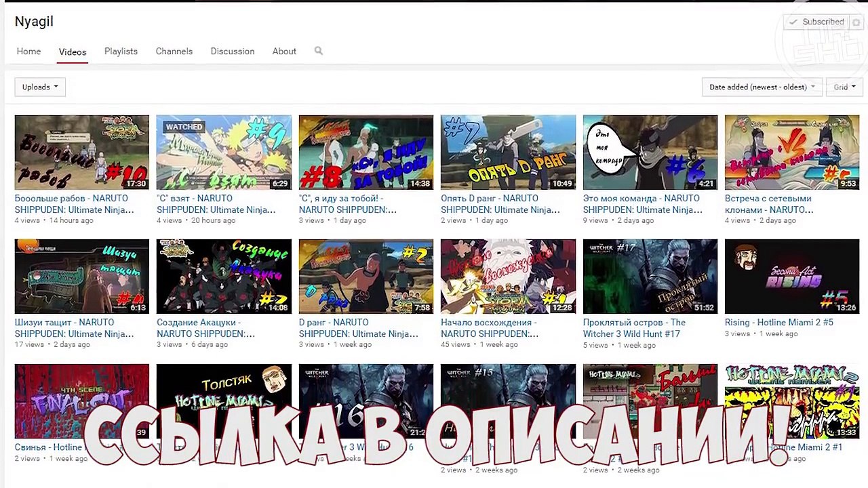Open title "Rising - Hotline Miami 2 #5"
The image size is (868, 488).
[x=779, y=323]
